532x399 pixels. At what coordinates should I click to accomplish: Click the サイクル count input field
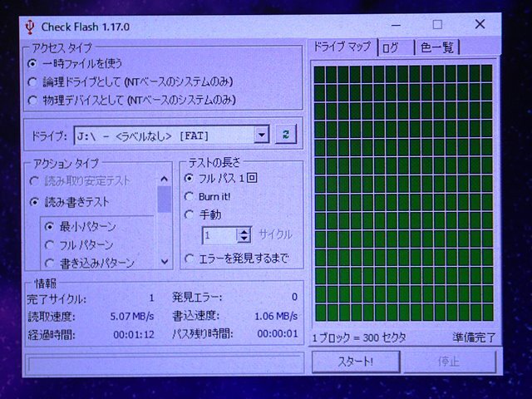click(x=219, y=235)
